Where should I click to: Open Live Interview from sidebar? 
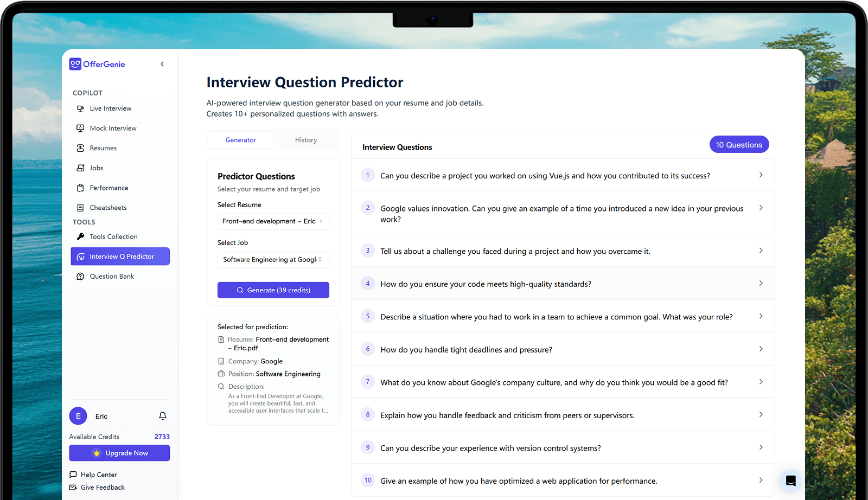pos(110,108)
